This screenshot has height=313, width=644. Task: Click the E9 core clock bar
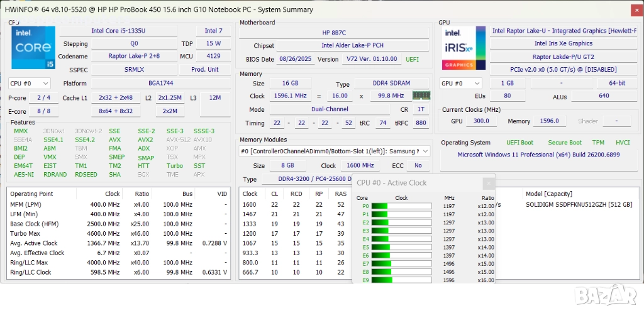coord(401,280)
